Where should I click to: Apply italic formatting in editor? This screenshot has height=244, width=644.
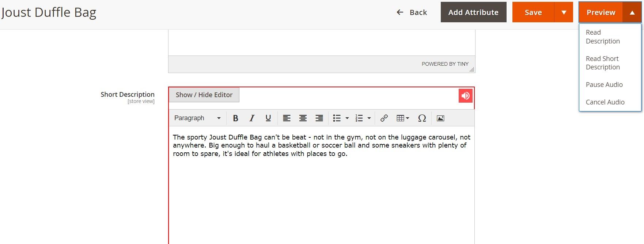251,118
